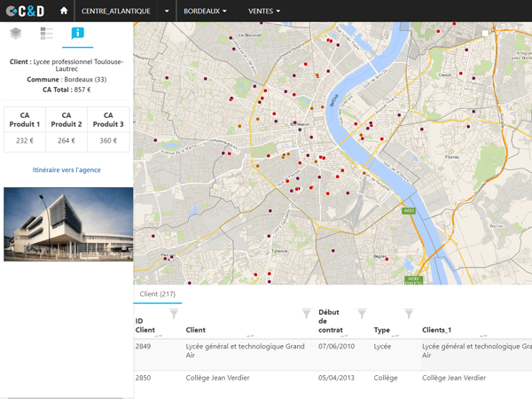
Task: Filter the Client column
Action: point(307,314)
